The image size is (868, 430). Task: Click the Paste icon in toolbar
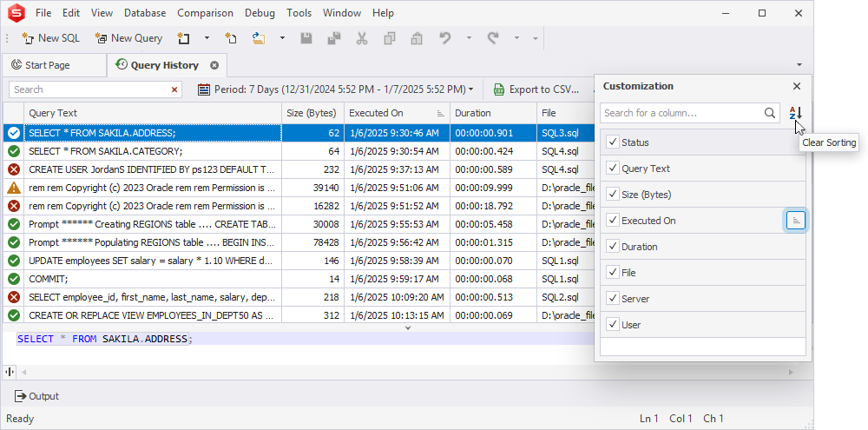[417, 38]
